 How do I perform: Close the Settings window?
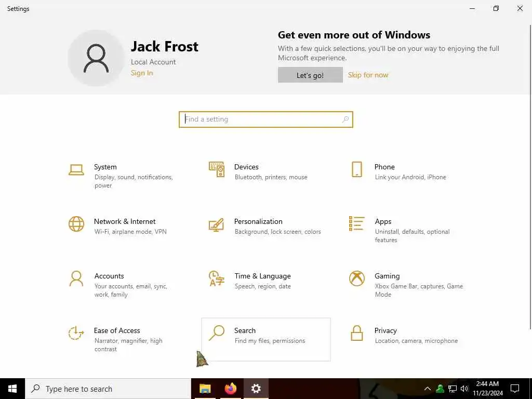click(x=520, y=8)
